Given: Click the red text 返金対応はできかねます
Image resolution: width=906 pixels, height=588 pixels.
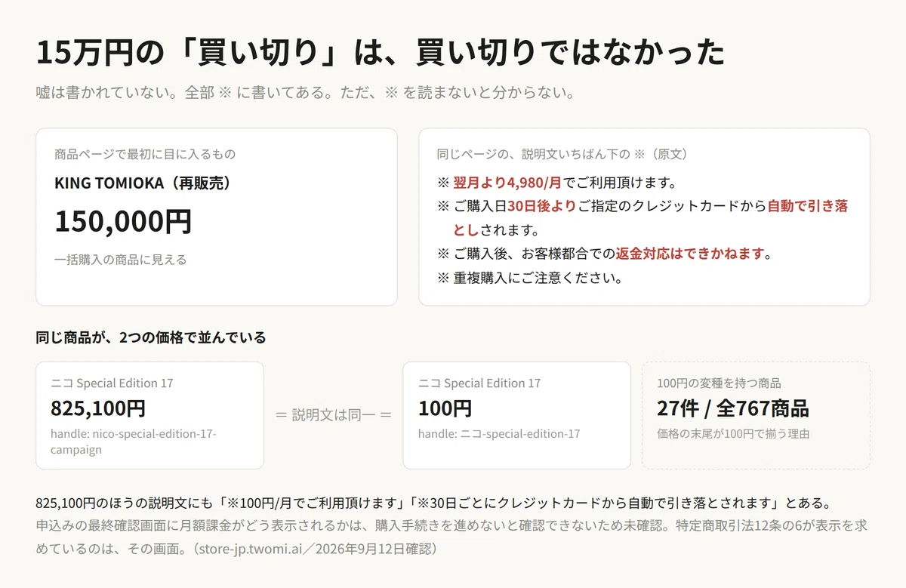Looking at the screenshot, I should (x=689, y=254).
